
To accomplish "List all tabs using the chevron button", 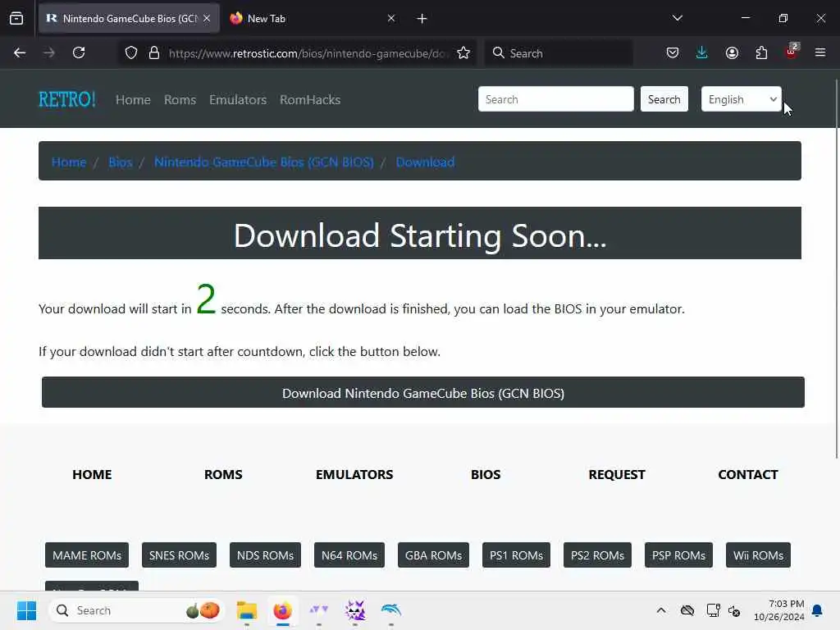I will click(678, 18).
